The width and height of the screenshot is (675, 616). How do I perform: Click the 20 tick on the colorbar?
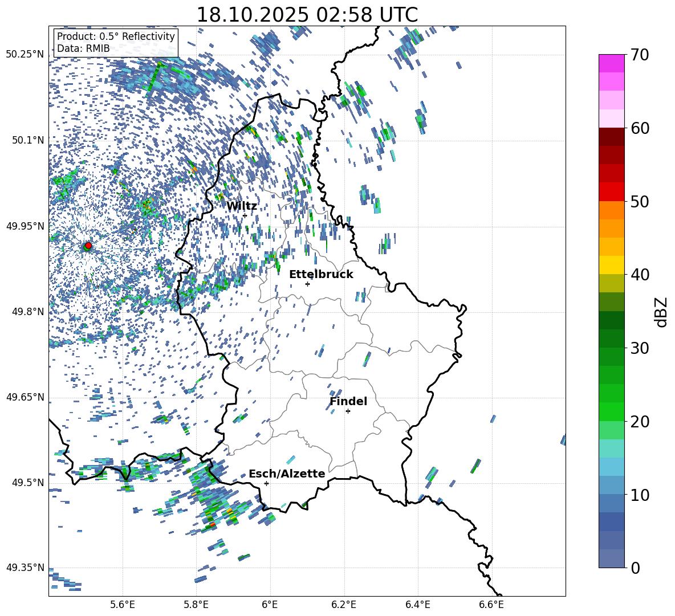[x=640, y=422]
